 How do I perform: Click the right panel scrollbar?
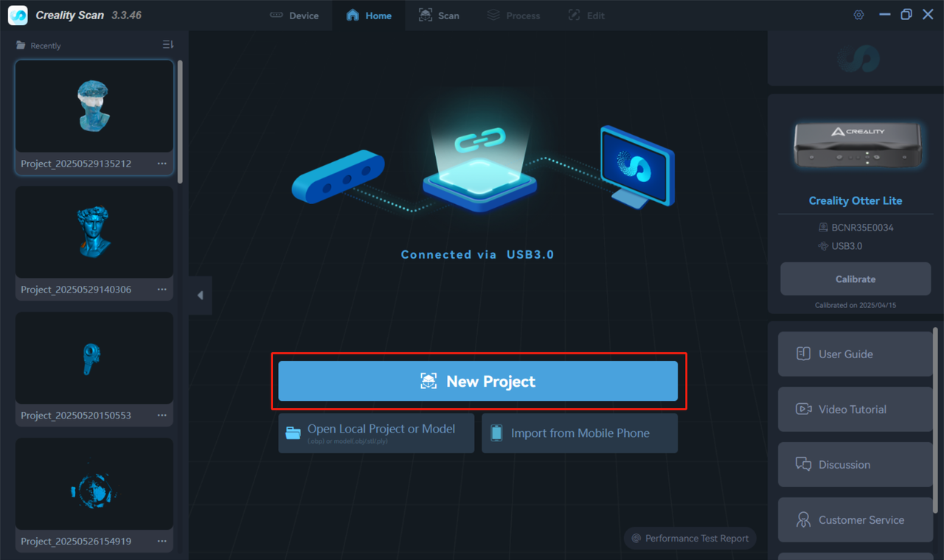[936, 421]
